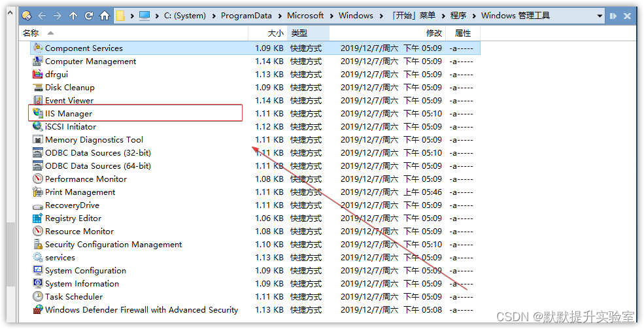Click Windows 管理工具 breadcrumb
644x329 pixels.
point(515,16)
